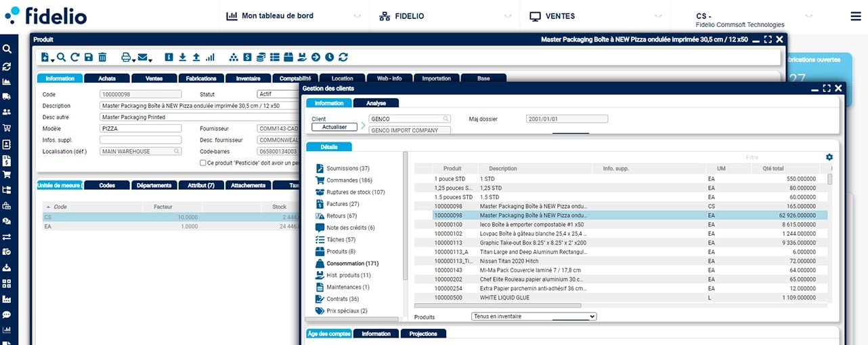The width and height of the screenshot is (868, 345).
Task: Open the Analyse tab in Gestion des clients
Action: (376, 103)
